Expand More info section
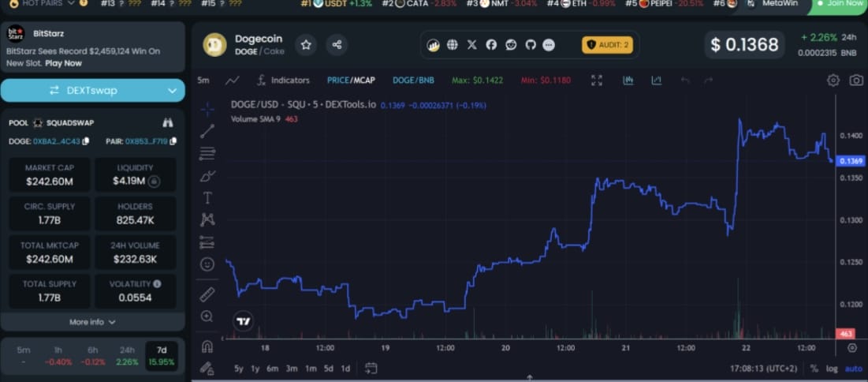Screen dimensions: 868x382 [92, 322]
